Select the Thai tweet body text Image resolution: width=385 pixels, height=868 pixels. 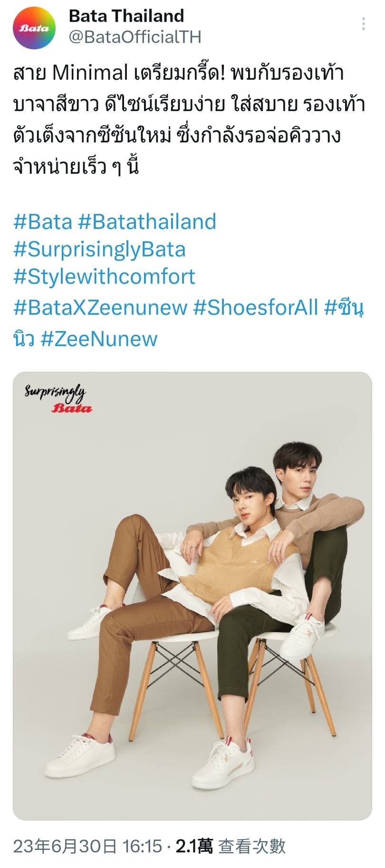pos(189,120)
